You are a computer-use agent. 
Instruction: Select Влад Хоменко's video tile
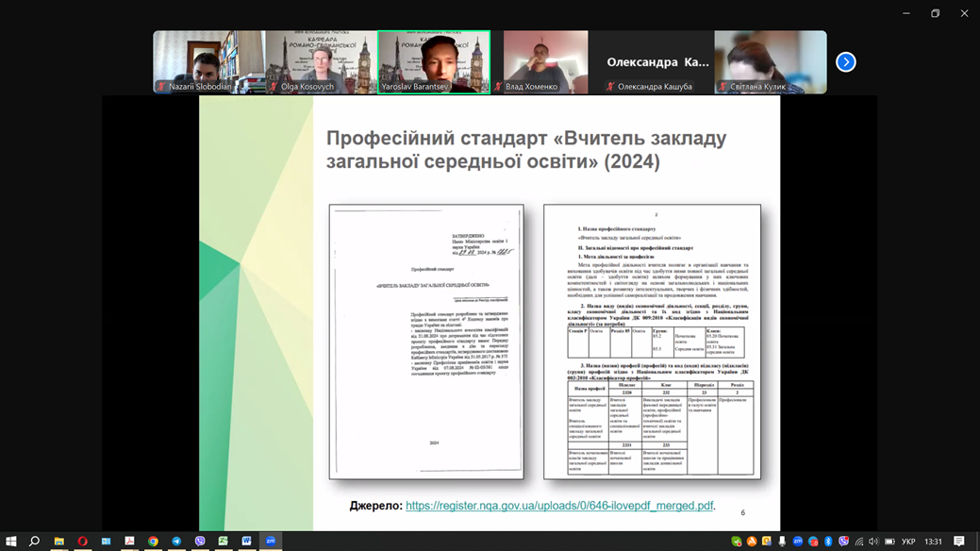pyautogui.click(x=545, y=62)
